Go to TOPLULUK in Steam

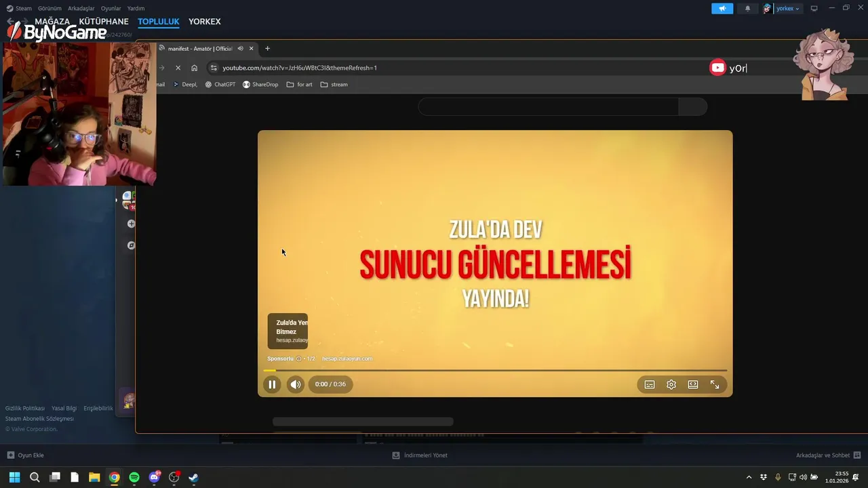point(159,22)
